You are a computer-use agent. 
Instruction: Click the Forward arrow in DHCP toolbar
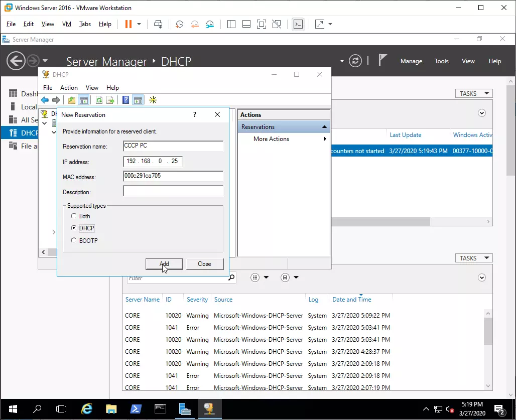[56, 100]
